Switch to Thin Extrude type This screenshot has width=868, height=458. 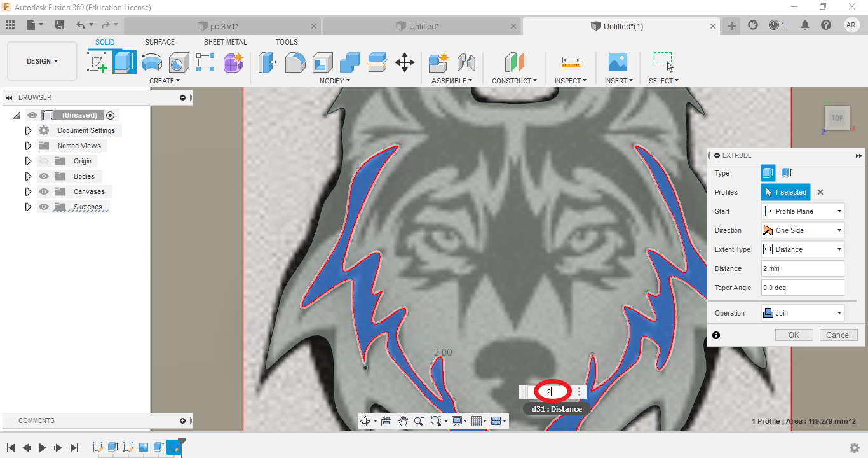[x=786, y=173]
